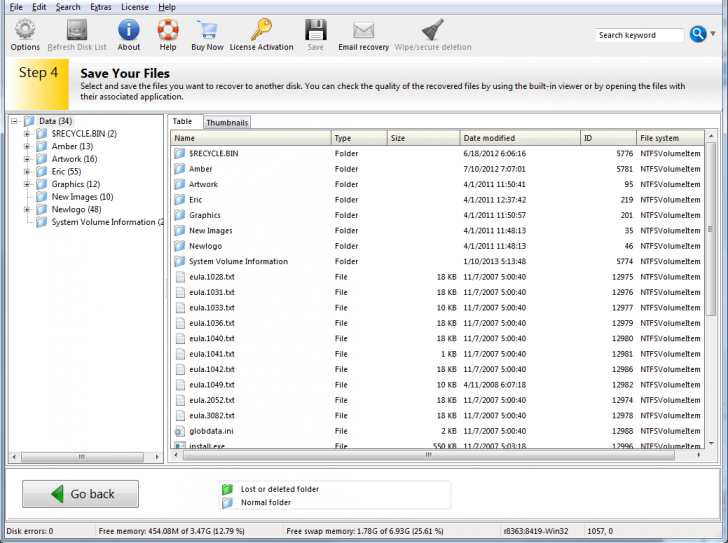The image size is (728, 543).
Task: Open Email recovery envelope icon
Action: pyautogui.click(x=363, y=30)
